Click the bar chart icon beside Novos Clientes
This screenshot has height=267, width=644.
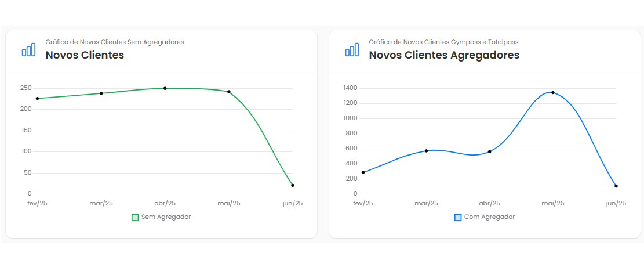(28, 49)
